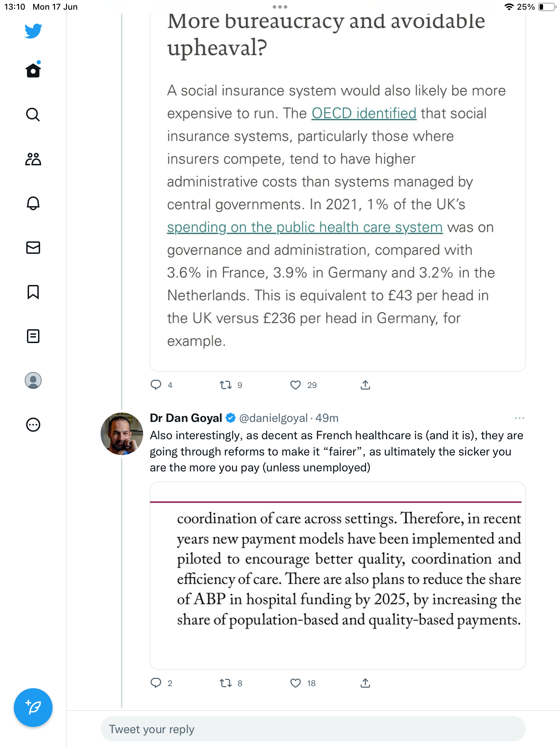Open the three-dot menu on Dan Goyal's tweet

(519, 418)
